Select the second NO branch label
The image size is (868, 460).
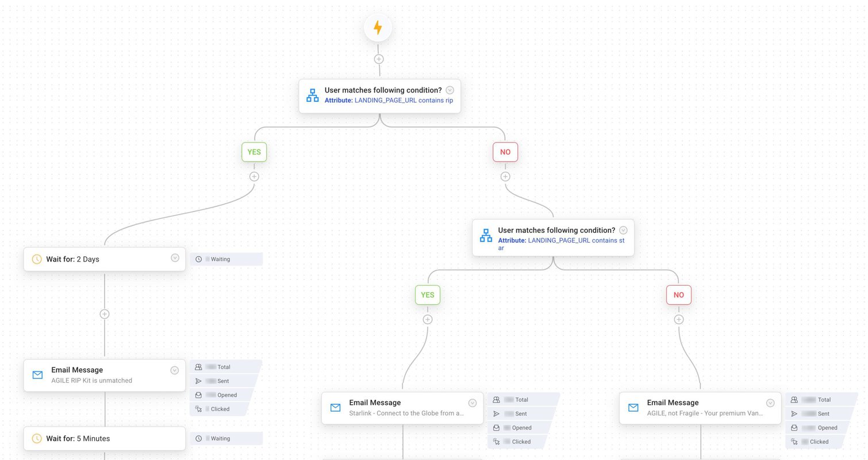click(678, 295)
